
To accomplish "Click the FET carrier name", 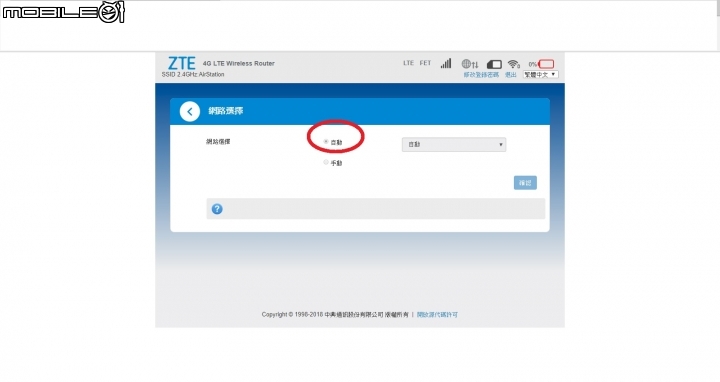I will tap(426, 63).
